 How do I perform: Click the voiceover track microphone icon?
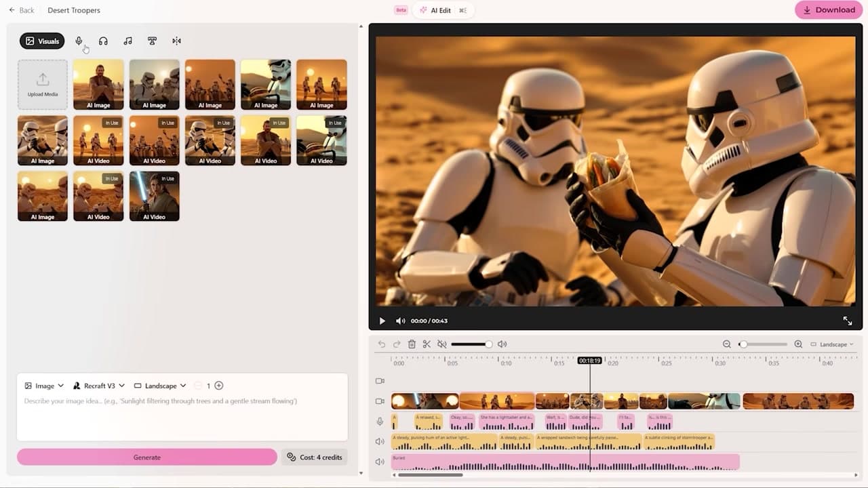[x=380, y=422]
